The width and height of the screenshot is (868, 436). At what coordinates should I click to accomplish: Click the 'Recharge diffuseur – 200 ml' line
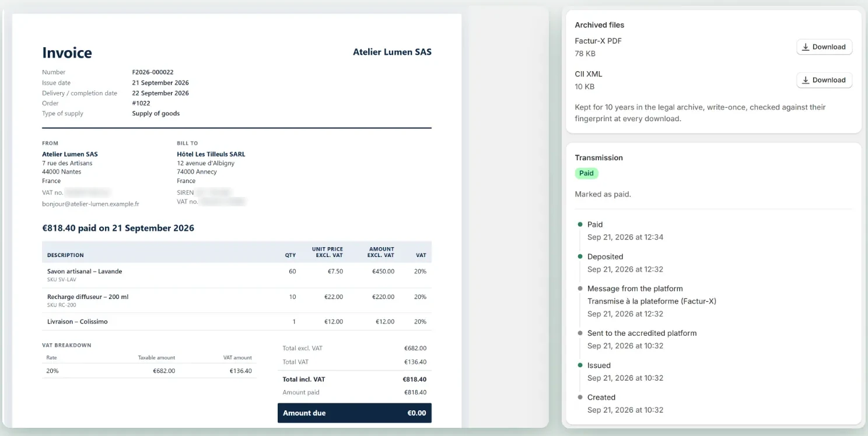click(x=87, y=297)
